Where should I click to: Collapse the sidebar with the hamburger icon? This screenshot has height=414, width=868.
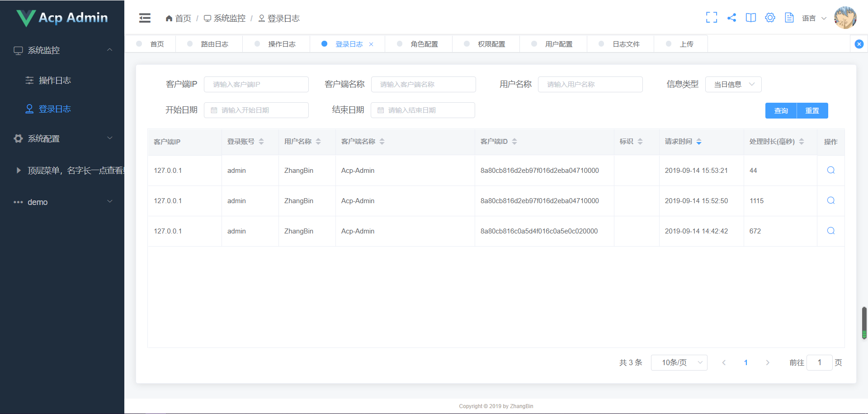point(145,18)
